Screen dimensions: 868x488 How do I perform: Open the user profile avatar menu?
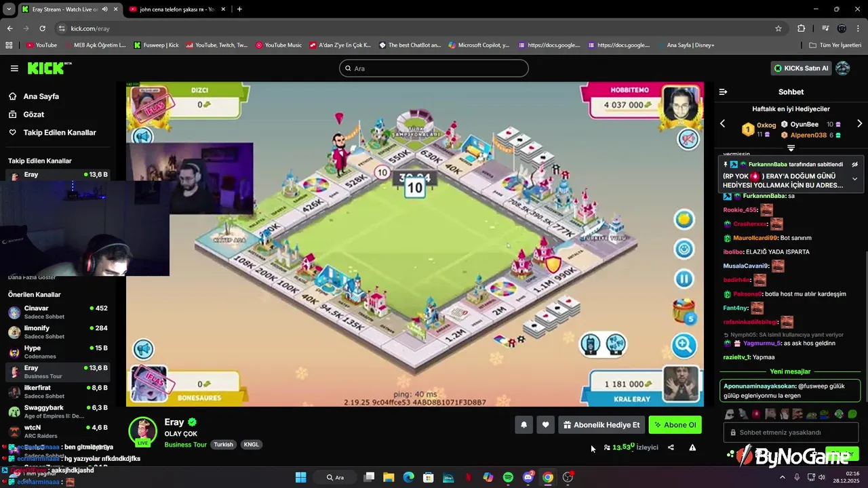(843, 68)
